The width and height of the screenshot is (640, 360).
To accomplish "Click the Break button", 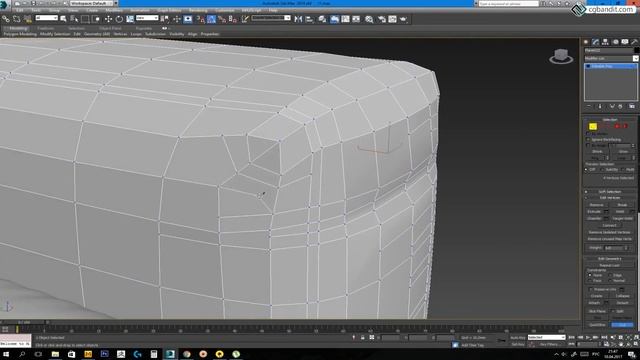I will point(622,204).
